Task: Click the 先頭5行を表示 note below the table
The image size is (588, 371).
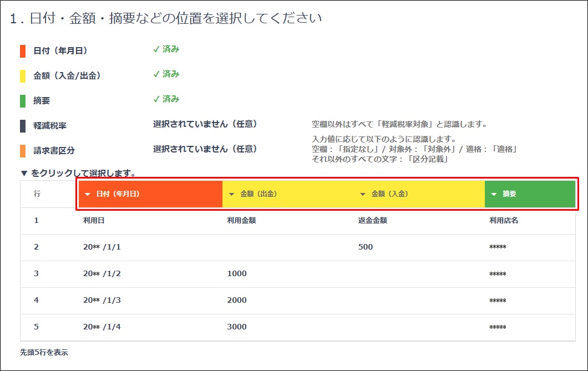Action: click(44, 353)
